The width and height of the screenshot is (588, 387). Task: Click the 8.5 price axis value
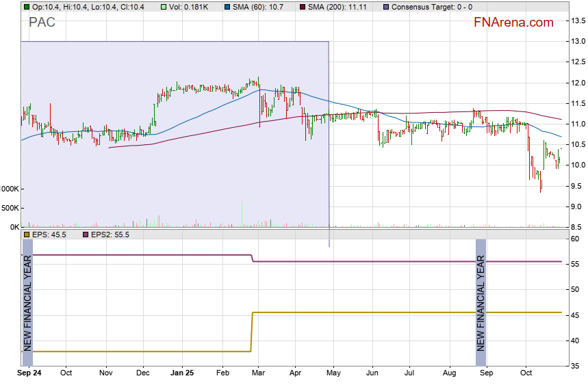coord(578,226)
